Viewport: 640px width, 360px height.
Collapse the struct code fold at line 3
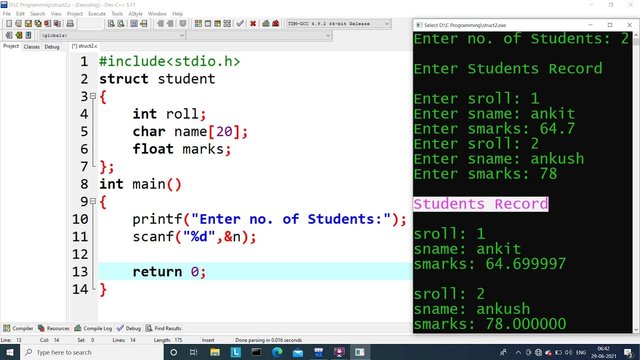(x=93, y=96)
